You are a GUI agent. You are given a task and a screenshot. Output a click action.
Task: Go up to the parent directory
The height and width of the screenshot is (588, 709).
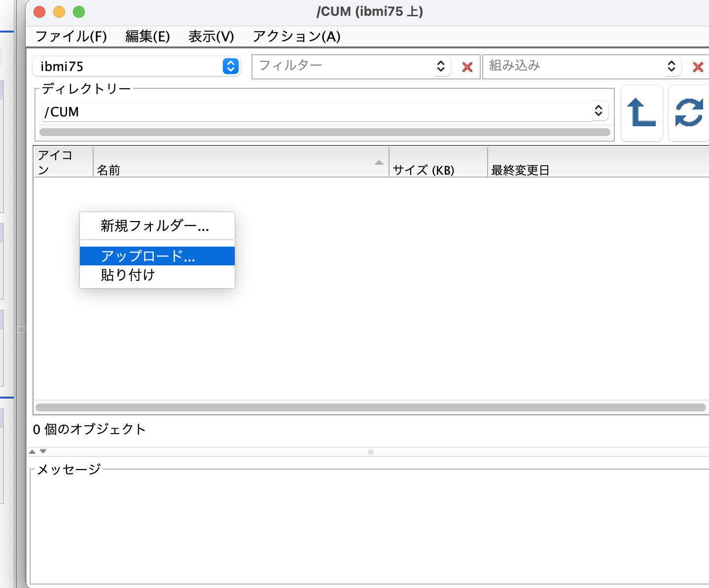point(641,113)
